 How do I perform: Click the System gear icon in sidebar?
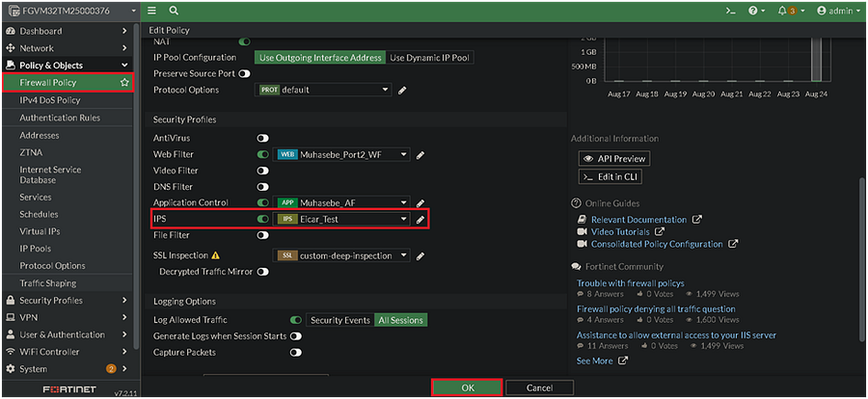coord(10,369)
